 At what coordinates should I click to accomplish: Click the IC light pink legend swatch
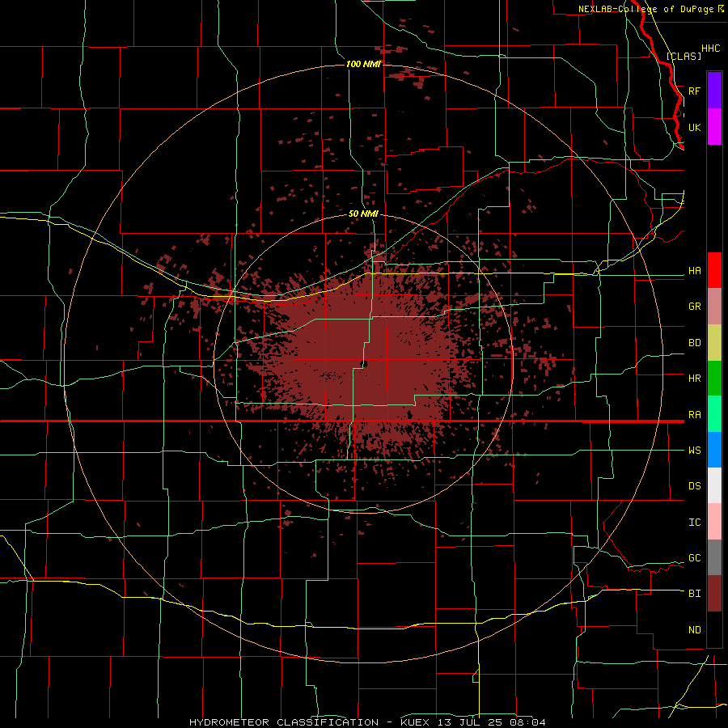pos(714,522)
